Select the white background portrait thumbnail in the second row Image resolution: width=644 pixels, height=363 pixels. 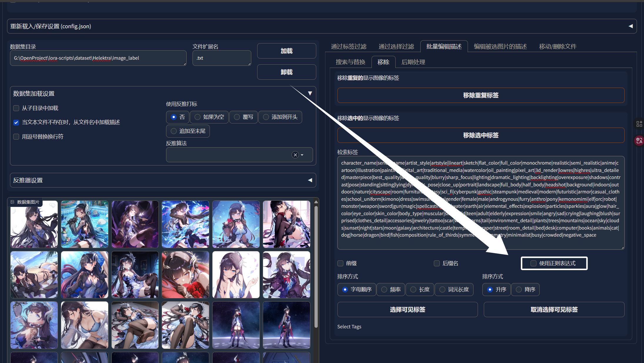coord(236,275)
